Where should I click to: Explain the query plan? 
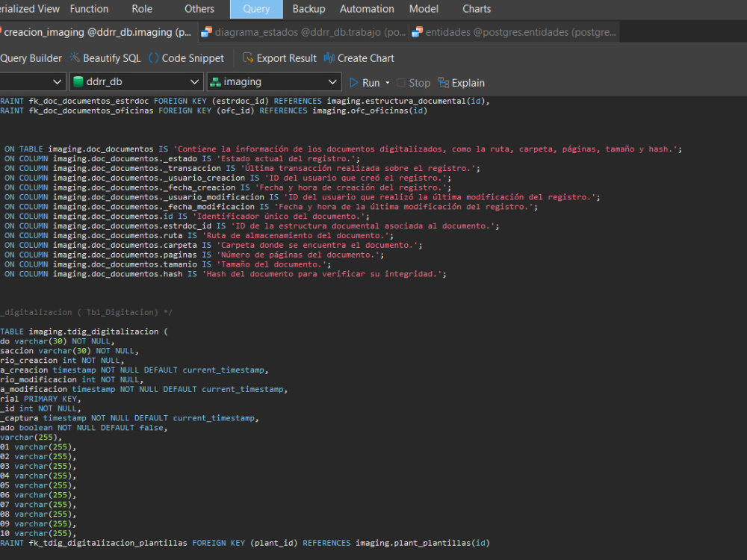pos(468,83)
